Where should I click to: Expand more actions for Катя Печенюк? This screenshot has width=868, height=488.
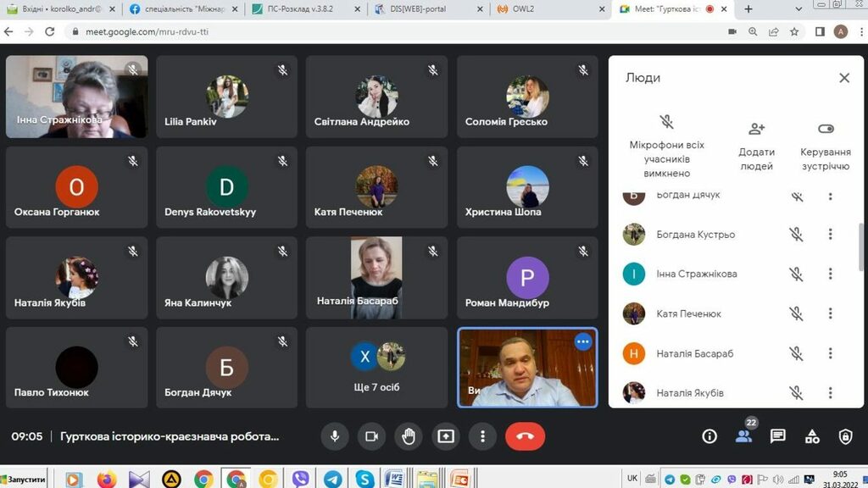[x=830, y=313]
